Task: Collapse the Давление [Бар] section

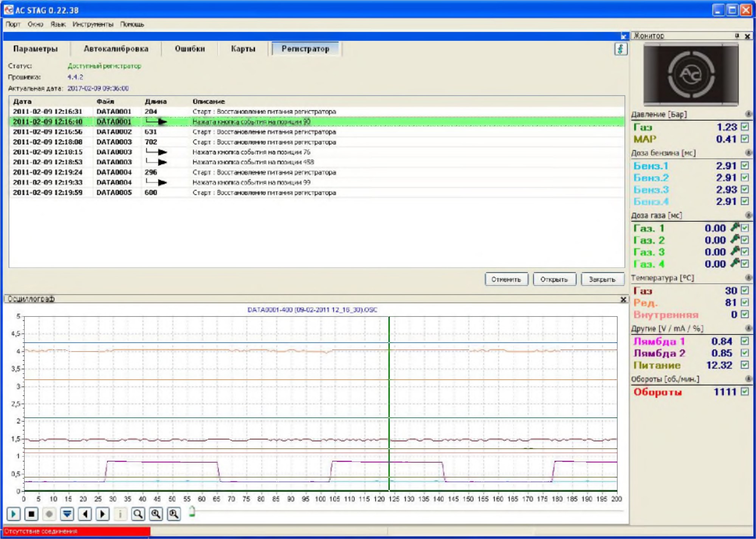Action: tap(748, 114)
